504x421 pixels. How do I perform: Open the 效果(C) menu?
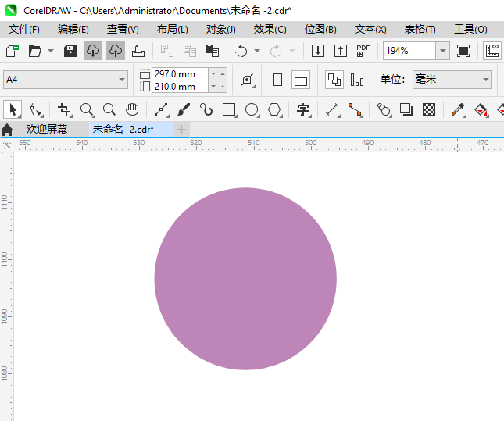click(270, 30)
